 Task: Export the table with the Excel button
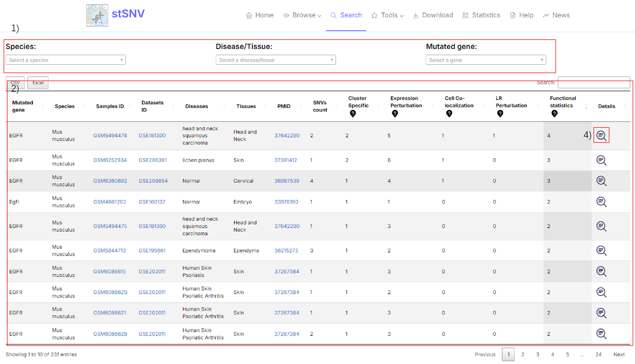38,83
